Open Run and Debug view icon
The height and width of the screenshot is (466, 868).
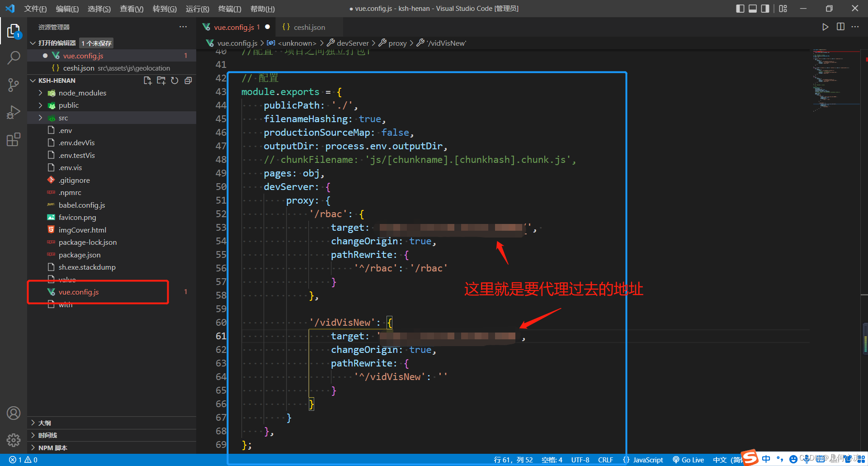[14, 112]
